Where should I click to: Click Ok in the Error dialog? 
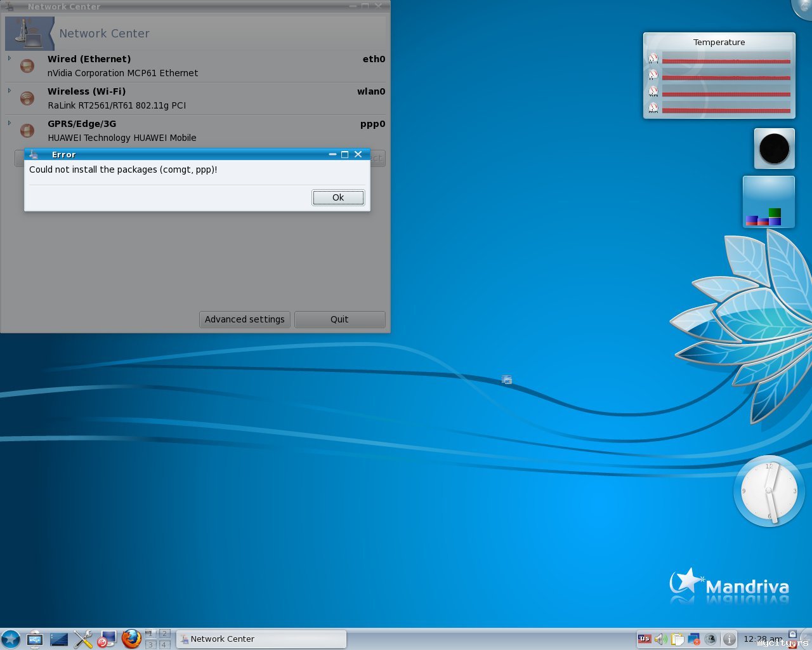tap(338, 197)
